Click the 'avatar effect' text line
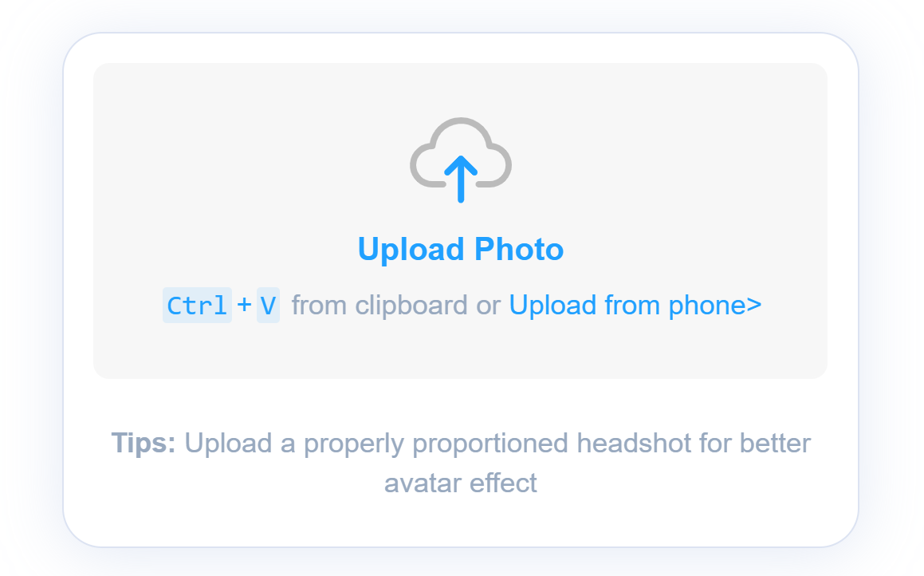The width and height of the screenshot is (924, 576). 461,483
